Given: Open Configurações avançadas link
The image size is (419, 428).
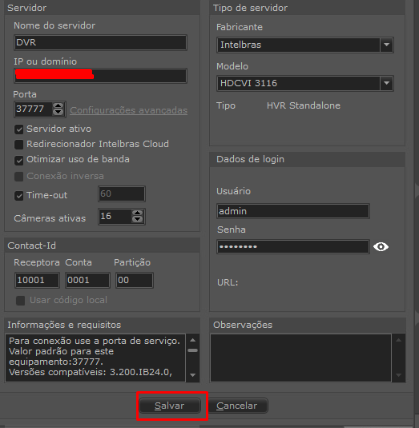Looking at the screenshot, I should [129, 110].
